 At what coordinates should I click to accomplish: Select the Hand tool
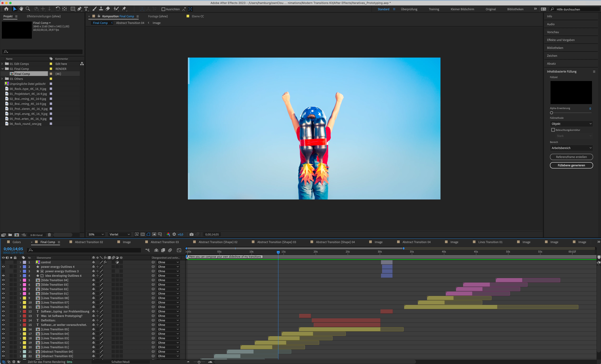click(x=21, y=9)
